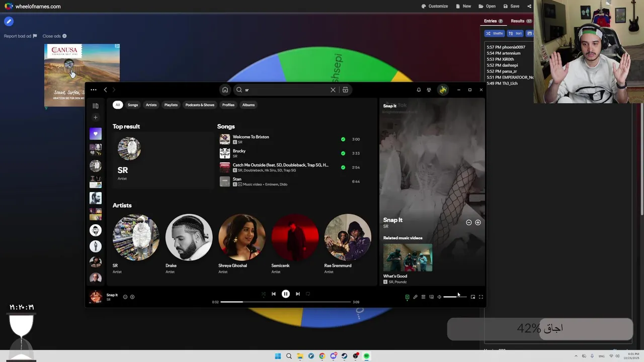Image resolution: width=644 pixels, height=362 pixels.
Task: Expand Your Library sidebar icon
Action: pos(96,106)
